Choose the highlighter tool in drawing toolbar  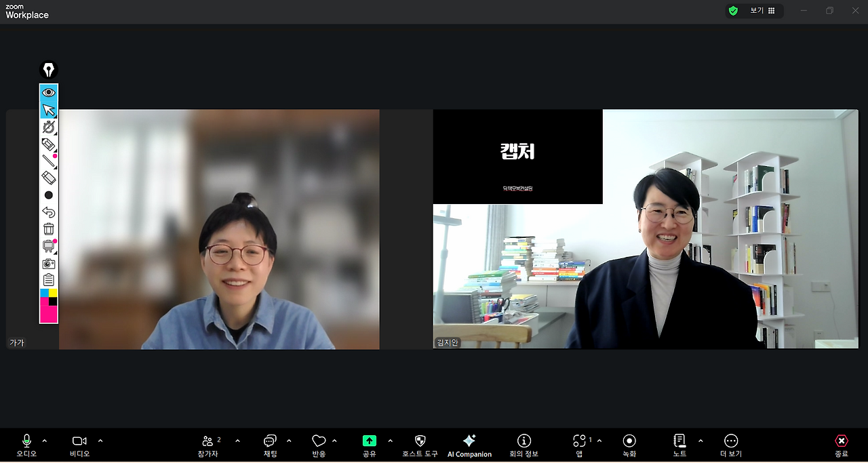click(x=49, y=144)
